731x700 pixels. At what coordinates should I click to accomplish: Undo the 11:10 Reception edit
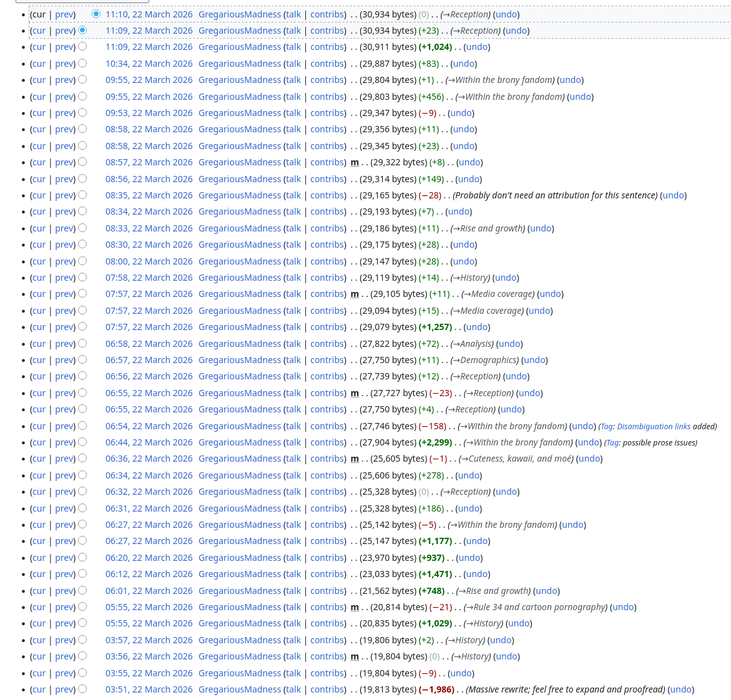point(506,14)
